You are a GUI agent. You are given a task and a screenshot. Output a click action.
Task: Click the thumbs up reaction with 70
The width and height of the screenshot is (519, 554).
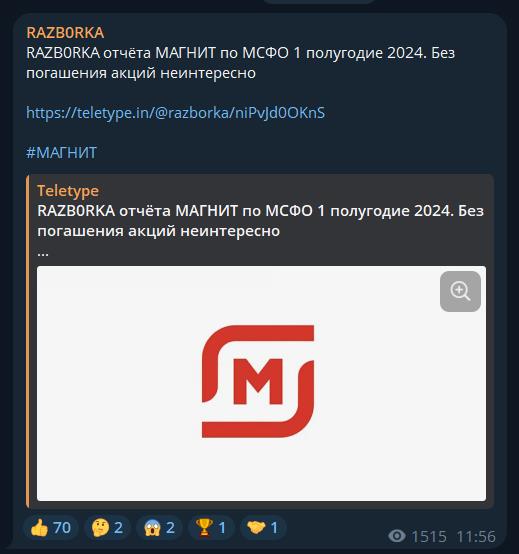pos(51,528)
